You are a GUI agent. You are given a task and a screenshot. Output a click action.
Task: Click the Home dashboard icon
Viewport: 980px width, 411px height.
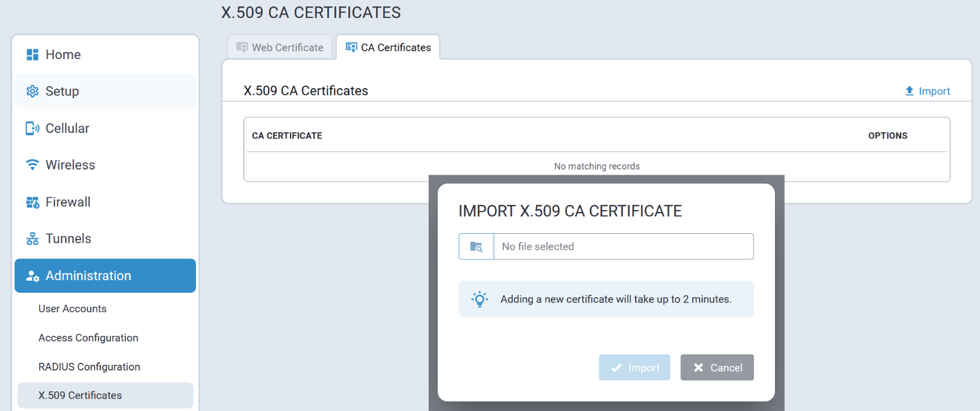32,55
